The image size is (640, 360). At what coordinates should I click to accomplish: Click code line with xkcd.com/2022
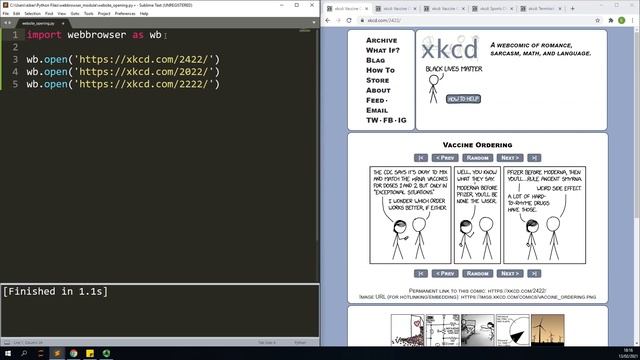(123, 72)
